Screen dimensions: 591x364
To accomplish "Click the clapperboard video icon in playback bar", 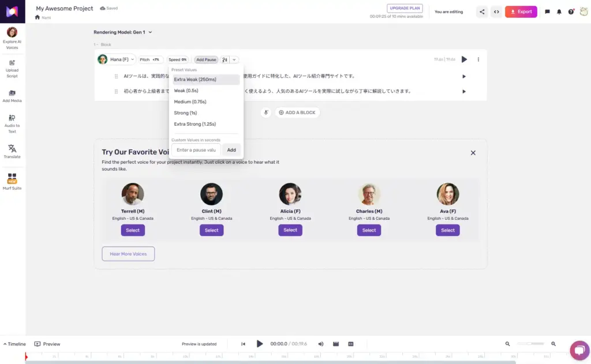I will (x=336, y=344).
